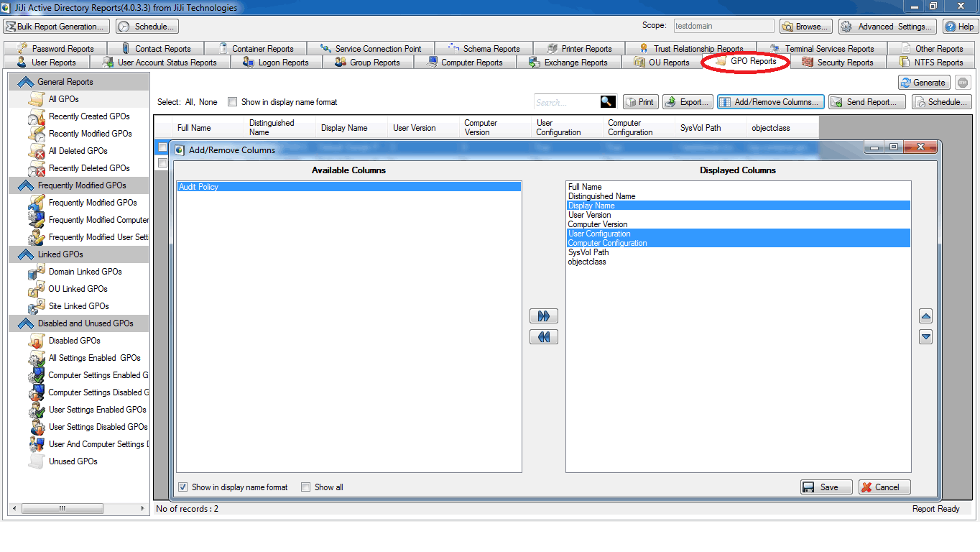Collapse Frequently Modified GPOs section
This screenshot has height=552, width=980.
[x=26, y=185]
